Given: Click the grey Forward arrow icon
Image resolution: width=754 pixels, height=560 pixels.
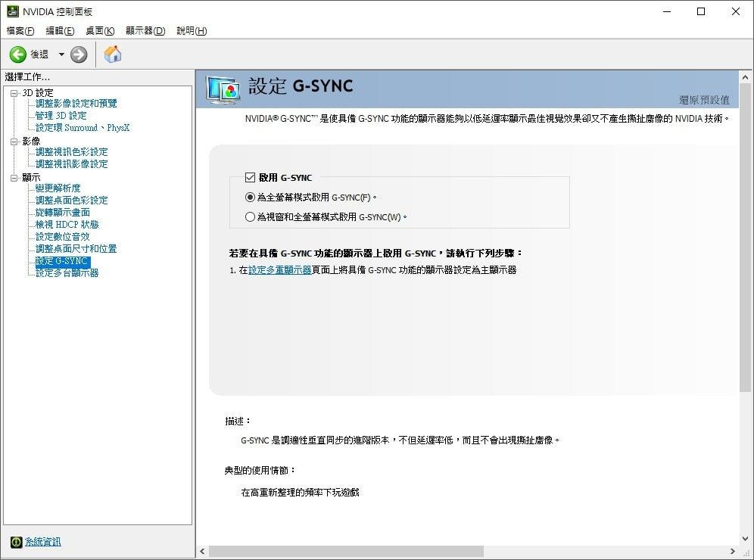Looking at the screenshot, I should click(79, 54).
